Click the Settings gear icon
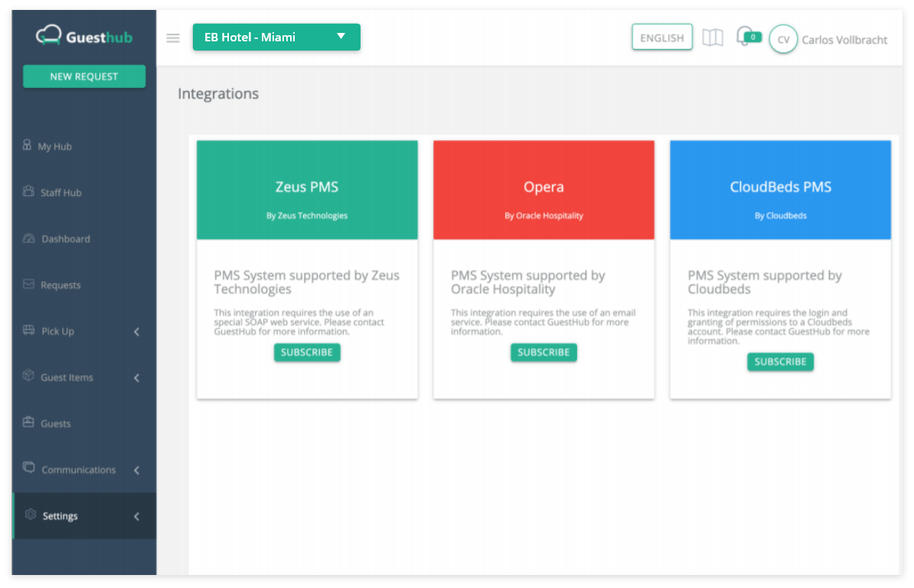The width and height of the screenshot is (914, 588). tap(31, 514)
